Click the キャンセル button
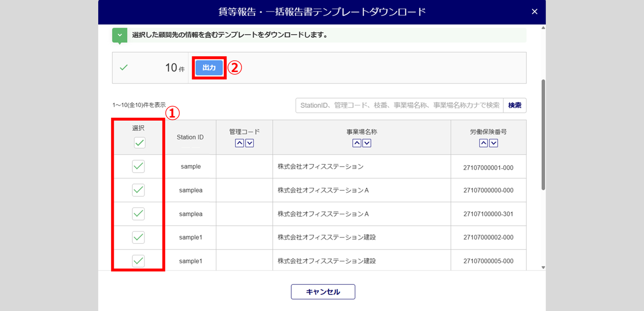Screen dimensions: 644x311 pos(323,292)
